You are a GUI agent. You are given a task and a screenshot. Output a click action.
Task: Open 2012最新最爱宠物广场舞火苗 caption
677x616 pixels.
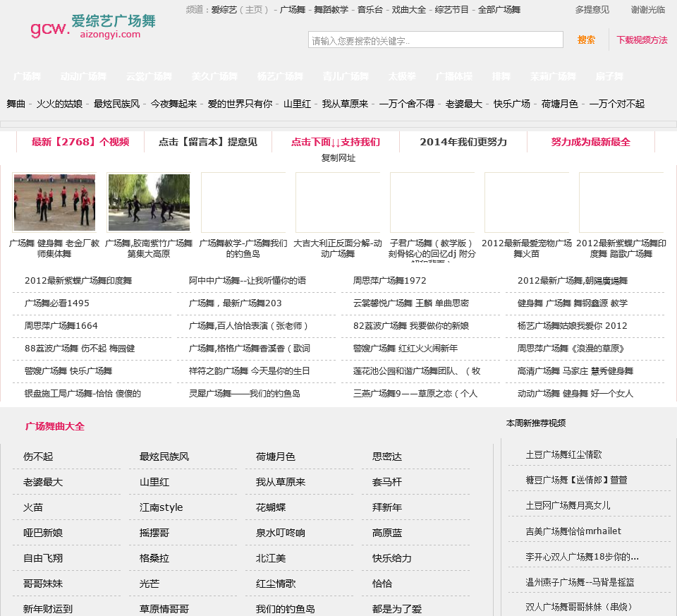pos(527,248)
